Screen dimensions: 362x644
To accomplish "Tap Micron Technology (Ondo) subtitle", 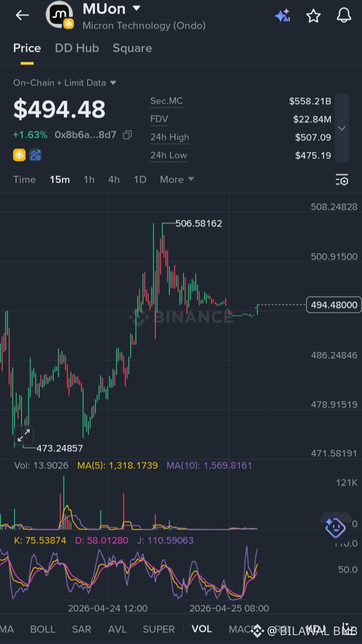I will (x=144, y=25).
